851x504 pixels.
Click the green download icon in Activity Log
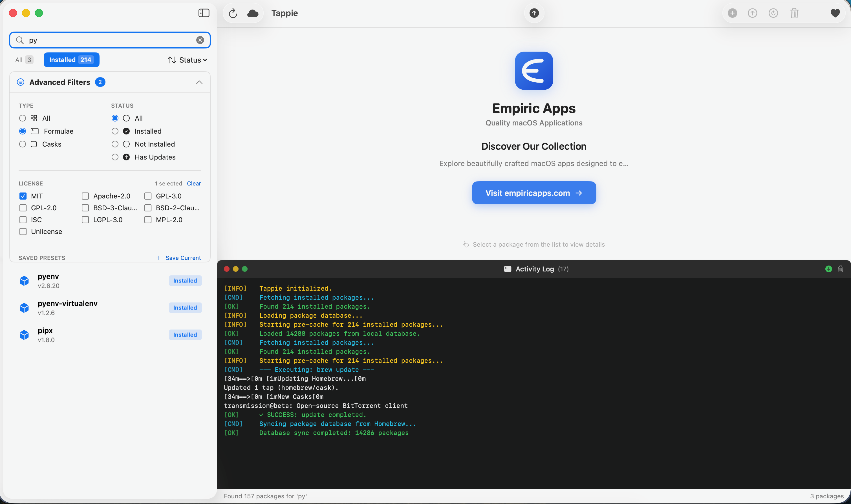pyautogui.click(x=828, y=269)
